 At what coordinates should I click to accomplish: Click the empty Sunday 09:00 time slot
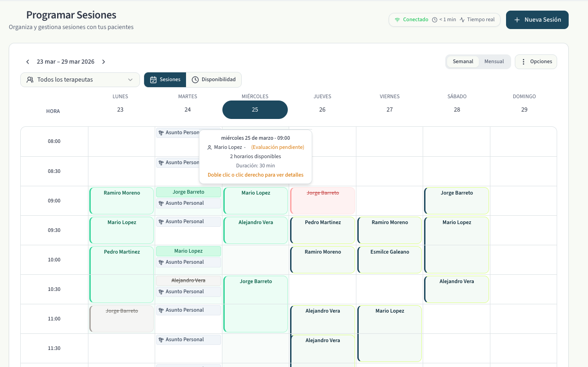coord(524,201)
